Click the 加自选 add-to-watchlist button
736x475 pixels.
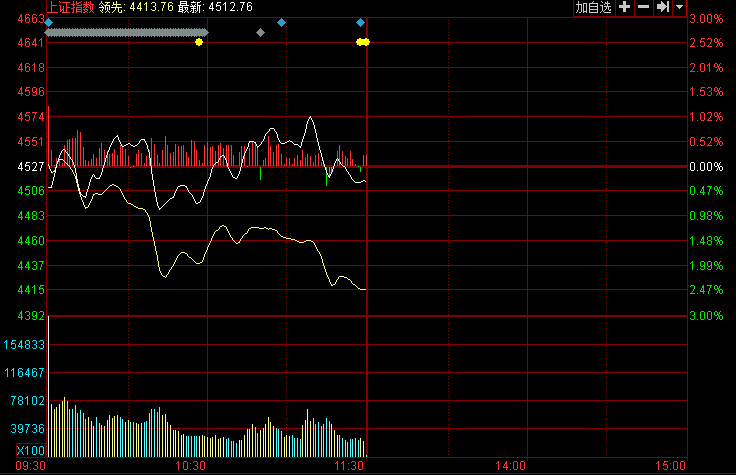[593, 7]
